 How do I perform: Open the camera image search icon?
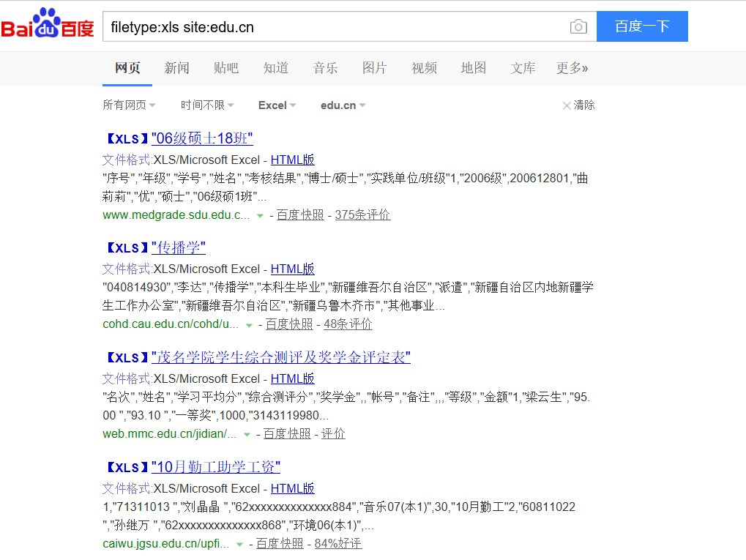pos(578,26)
